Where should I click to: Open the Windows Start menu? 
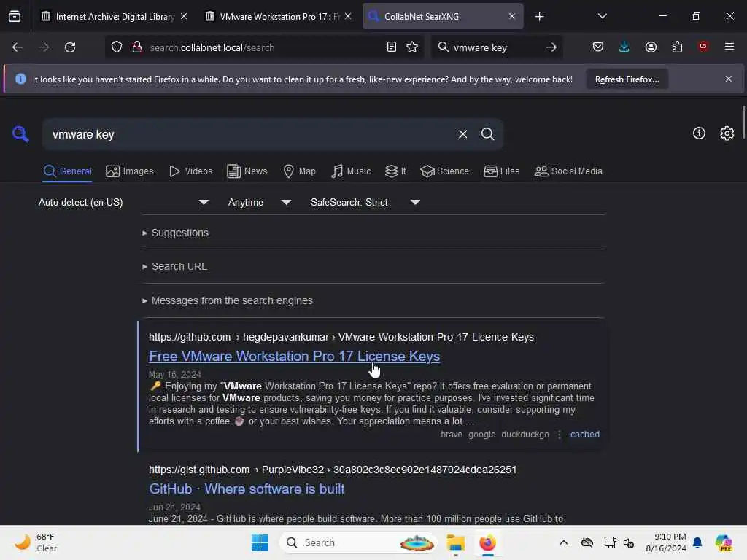click(260, 542)
